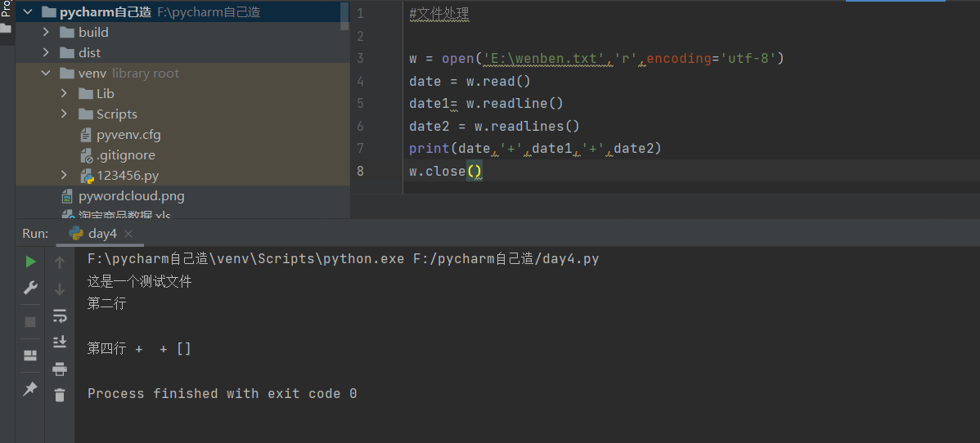Expand the Lib folder

tap(64, 94)
